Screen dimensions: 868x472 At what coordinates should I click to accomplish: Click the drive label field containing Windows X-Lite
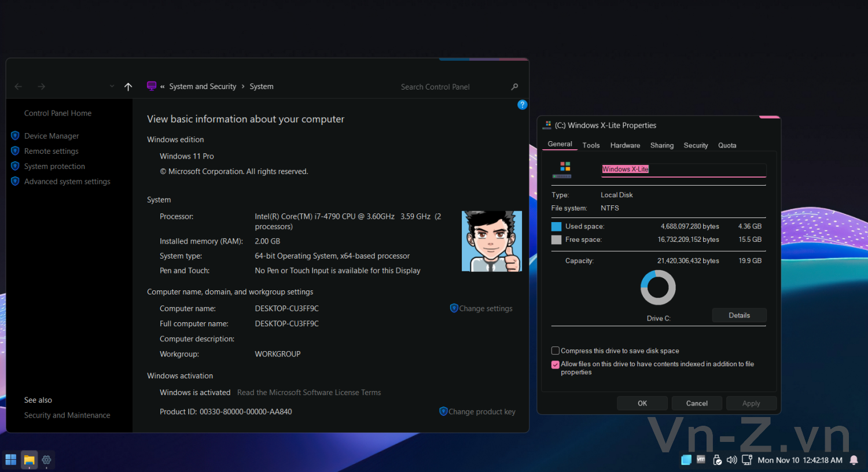click(683, 169)
